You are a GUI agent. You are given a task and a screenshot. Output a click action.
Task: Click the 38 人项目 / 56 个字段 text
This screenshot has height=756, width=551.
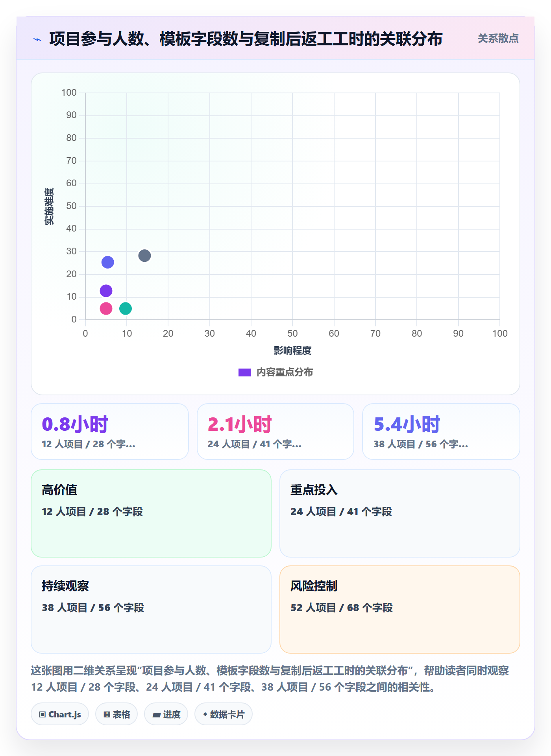[93, 608]
